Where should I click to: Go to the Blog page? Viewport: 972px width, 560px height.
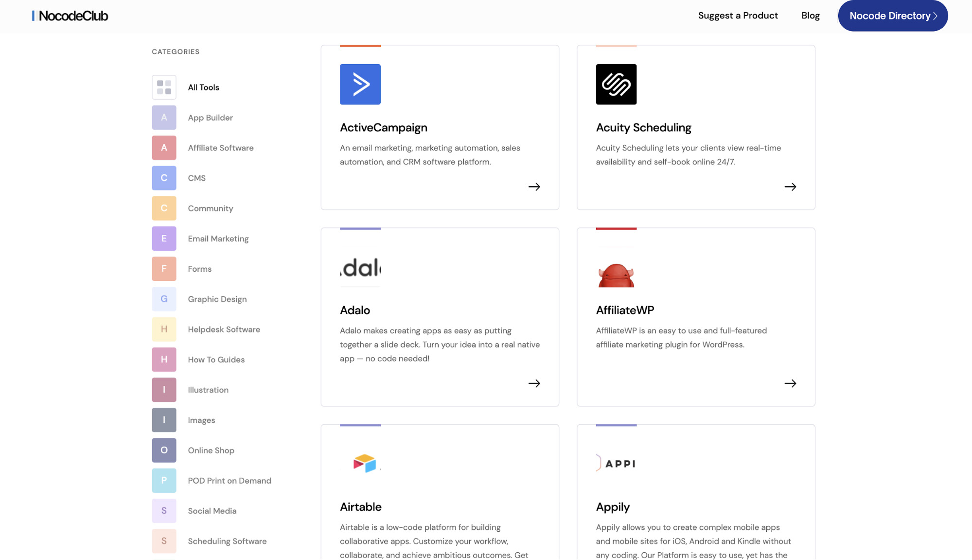(810, 16)
